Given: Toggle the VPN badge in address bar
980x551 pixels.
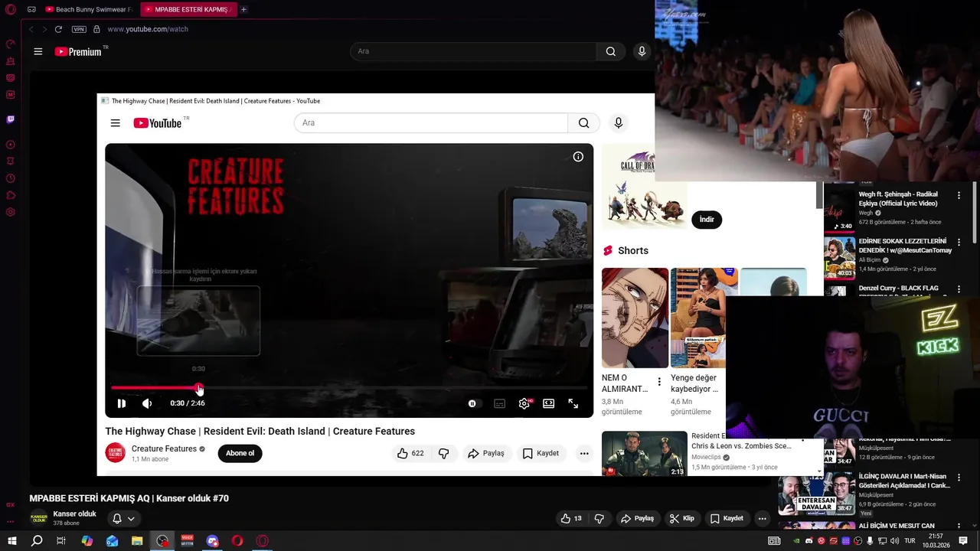Looking at the screenshot, I should pos(79,29).
